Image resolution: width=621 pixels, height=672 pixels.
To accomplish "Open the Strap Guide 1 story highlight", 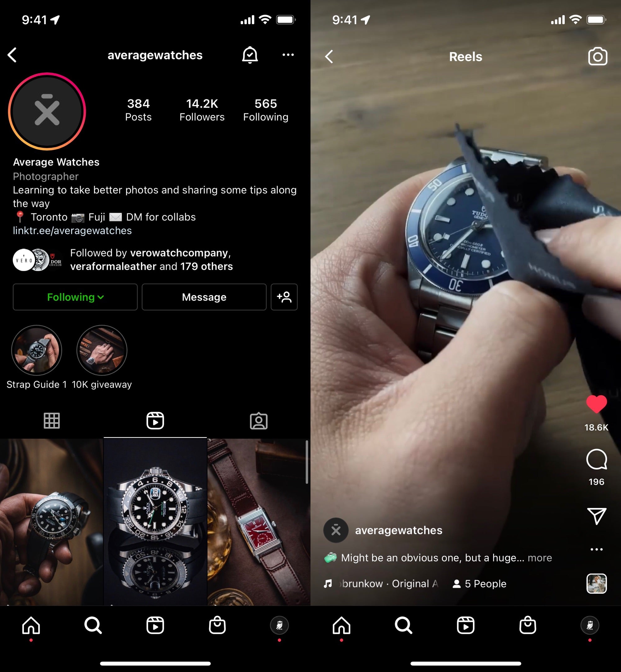I will click(x=36, y=349).
